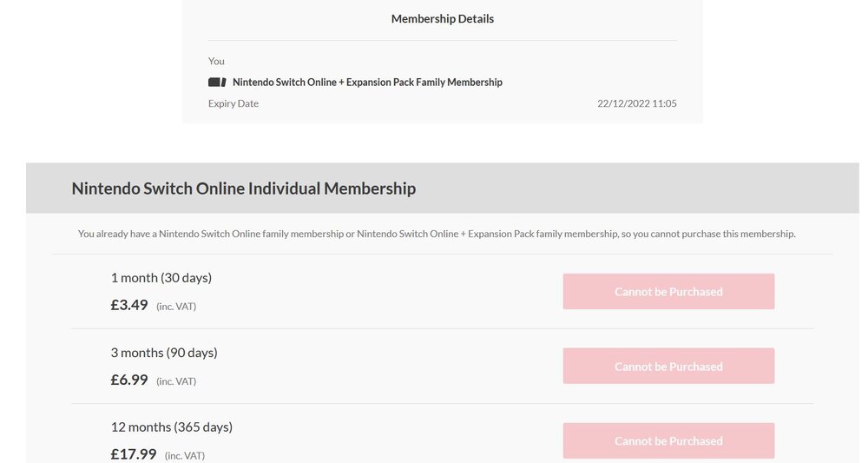Select the £17.99 price
Screen dimensions: 868x463
coord(134,454)
